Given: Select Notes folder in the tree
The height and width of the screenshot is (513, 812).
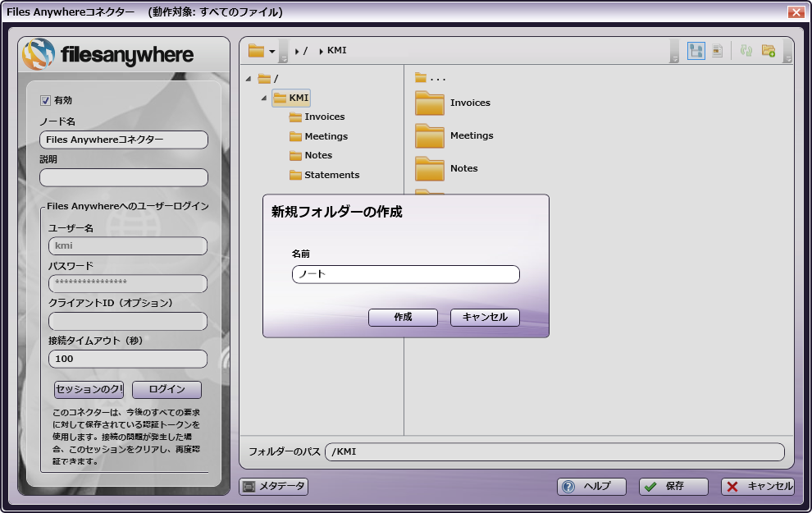Looking at the screenshot, I should pos(311,155).
